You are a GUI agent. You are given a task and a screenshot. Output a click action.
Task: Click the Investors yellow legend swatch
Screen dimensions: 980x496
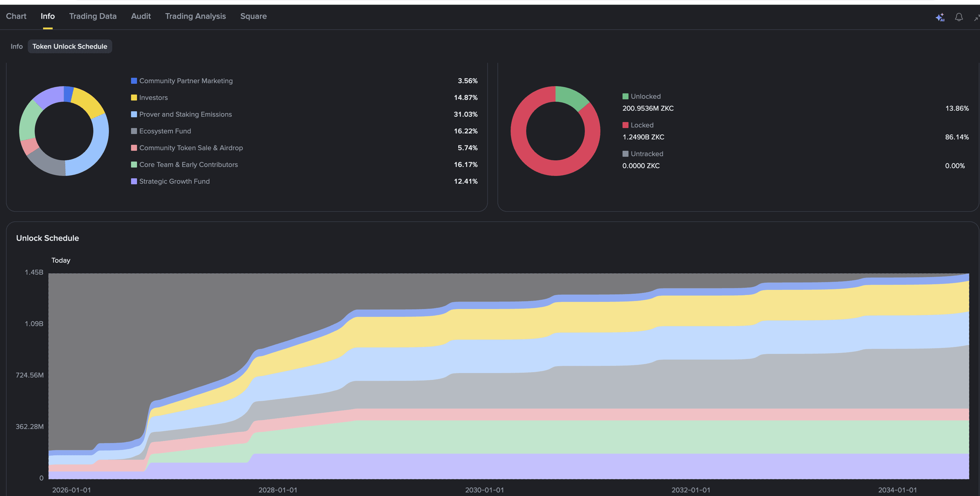134,98
